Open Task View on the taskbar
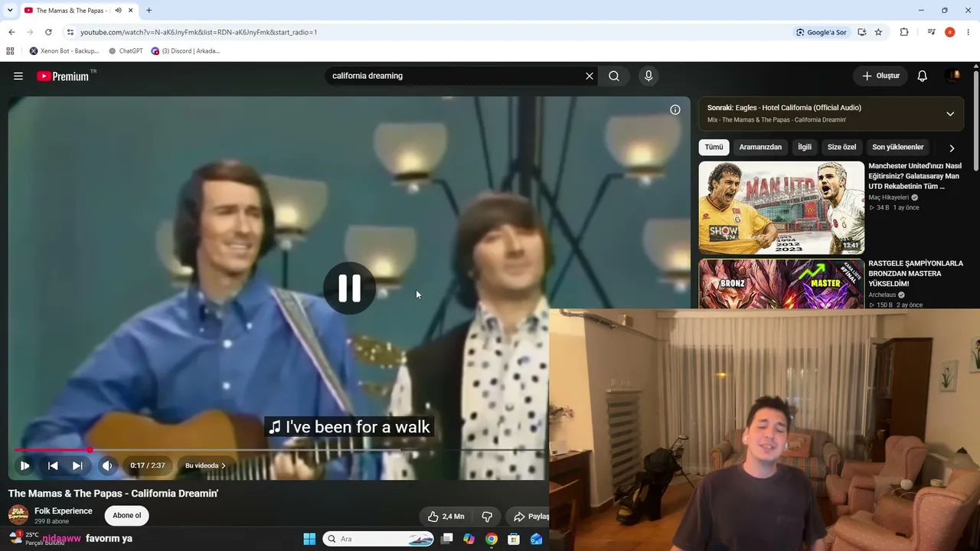Screen dimensions: 980x551 pyautogui.click(x=447, y=539)
